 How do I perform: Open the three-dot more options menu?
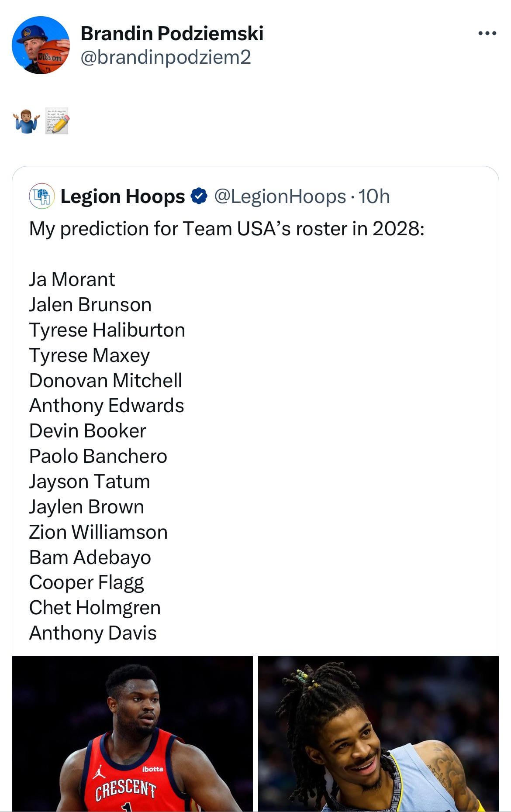click(x=487, y=33)
